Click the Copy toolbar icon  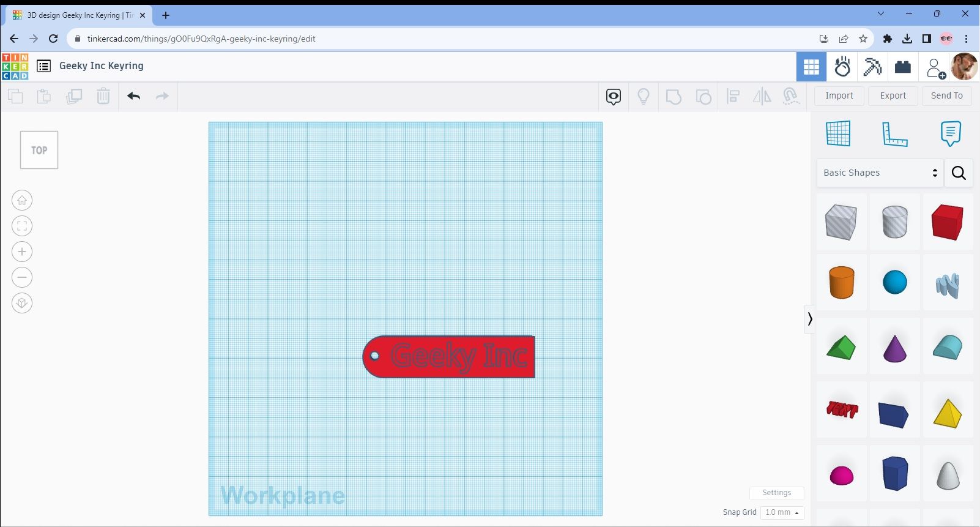tap(15, 96)
